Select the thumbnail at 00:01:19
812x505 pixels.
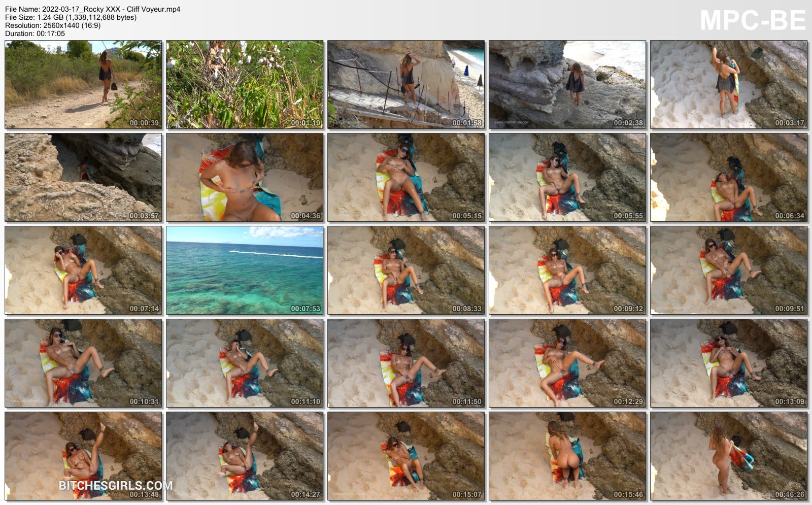pos(245,84)
